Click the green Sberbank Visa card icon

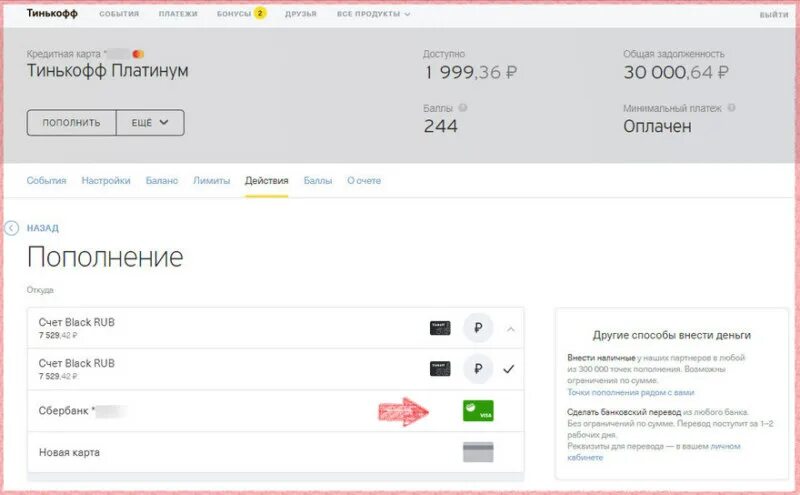[478, 411]
